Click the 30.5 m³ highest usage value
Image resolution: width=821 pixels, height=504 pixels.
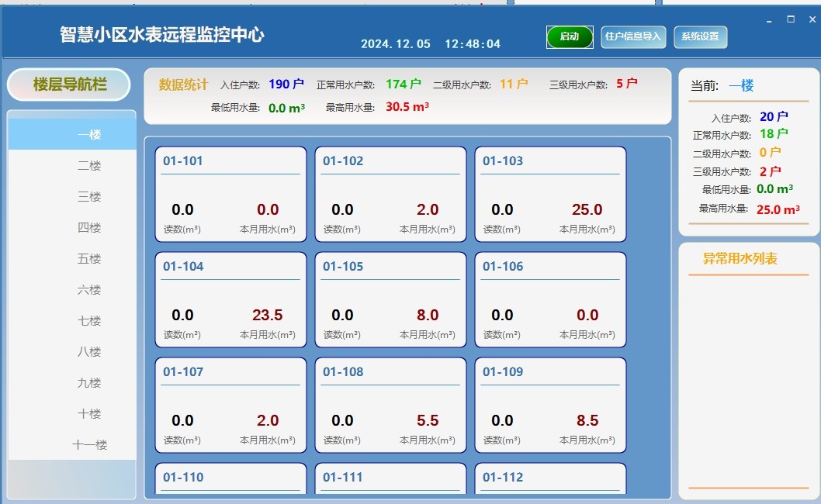[x=407, y=107]
